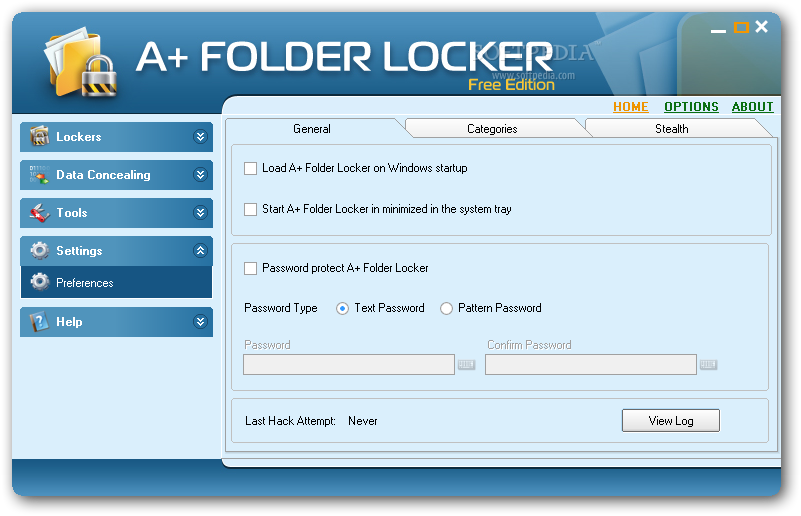
Task: Click the 'Never' last hack attempt value
Action: (x=363, y=421)
